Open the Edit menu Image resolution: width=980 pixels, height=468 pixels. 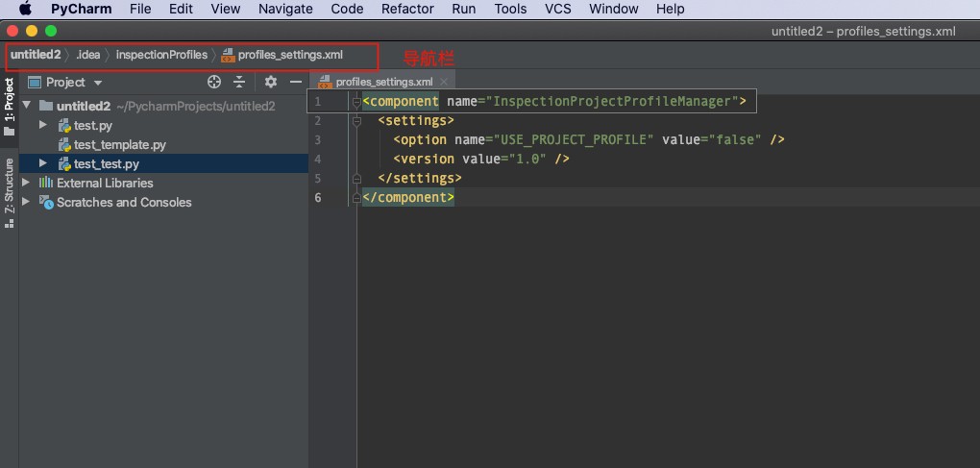coord(181,9)
